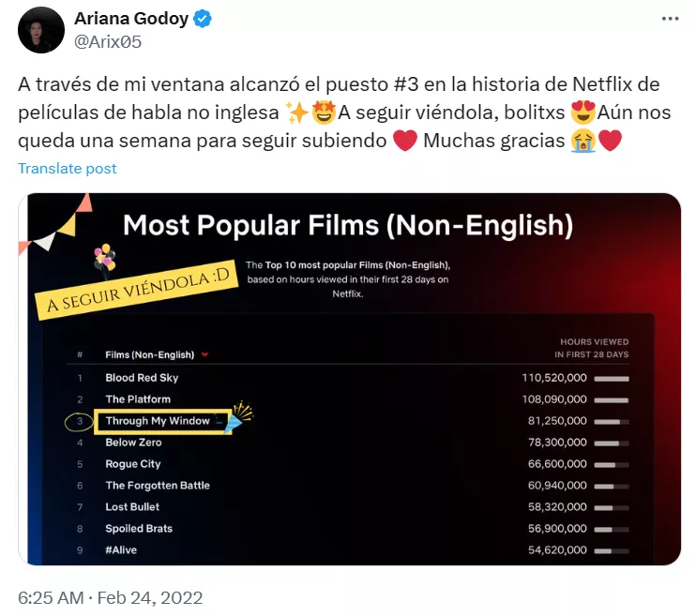Click the tweet timestamp 6:25 AM Feb 24, 2022
The width and height of the screenshot is (696, 616).
pos(110,598)
